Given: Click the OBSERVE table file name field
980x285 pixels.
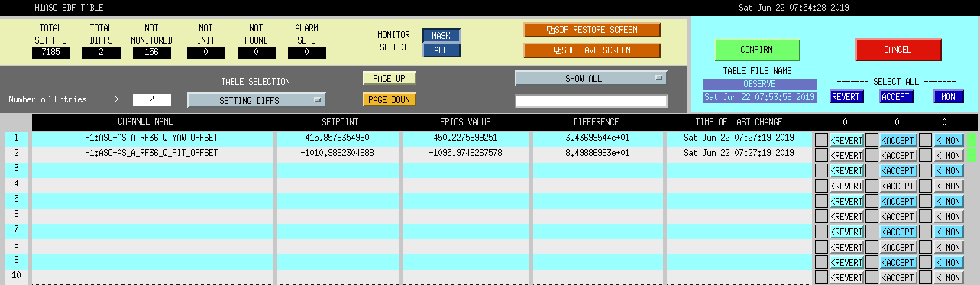Looking at the screenshot, I should (760, 84).
